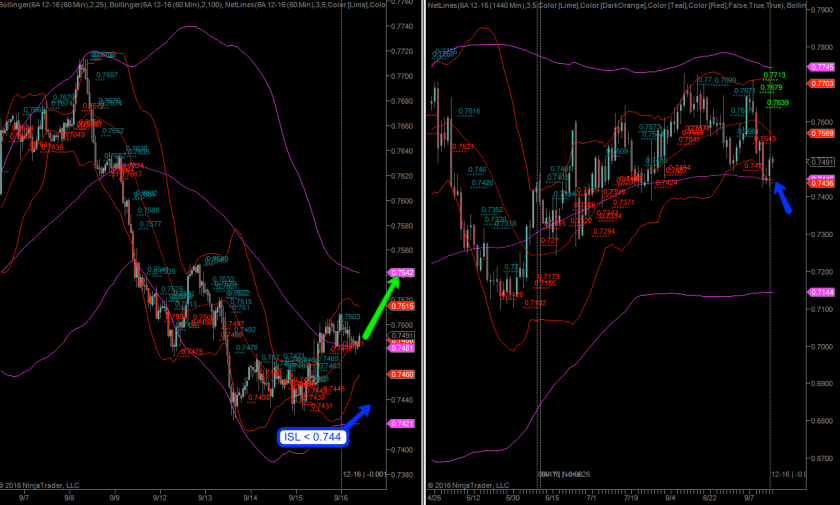This screenshot has height=505, width=840.
Task: Click the 9/15 date label on left chart
Action: point(296,498)
